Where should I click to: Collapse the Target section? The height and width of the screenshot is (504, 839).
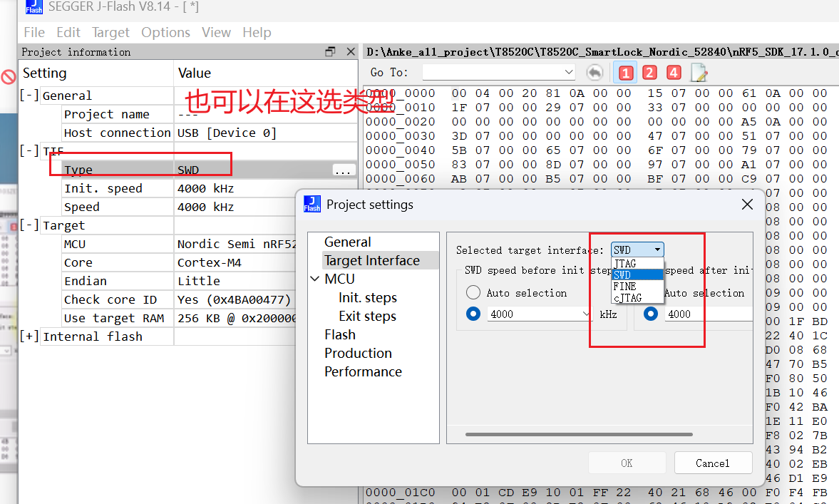click(x=29, y=225)
